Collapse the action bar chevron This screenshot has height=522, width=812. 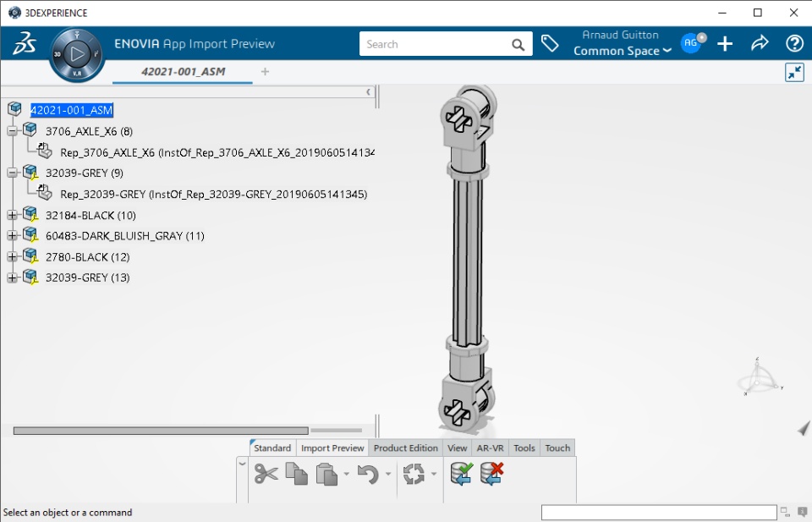(x=242, y=464)
